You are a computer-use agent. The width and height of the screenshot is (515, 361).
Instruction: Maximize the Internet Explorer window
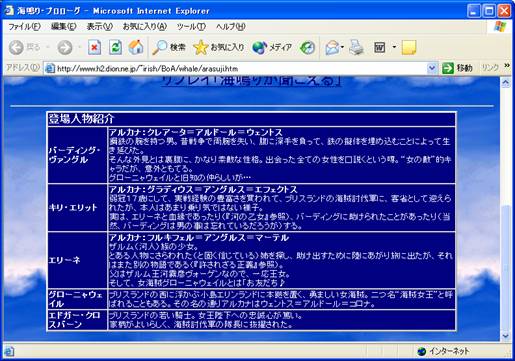(x=489, y=11)
